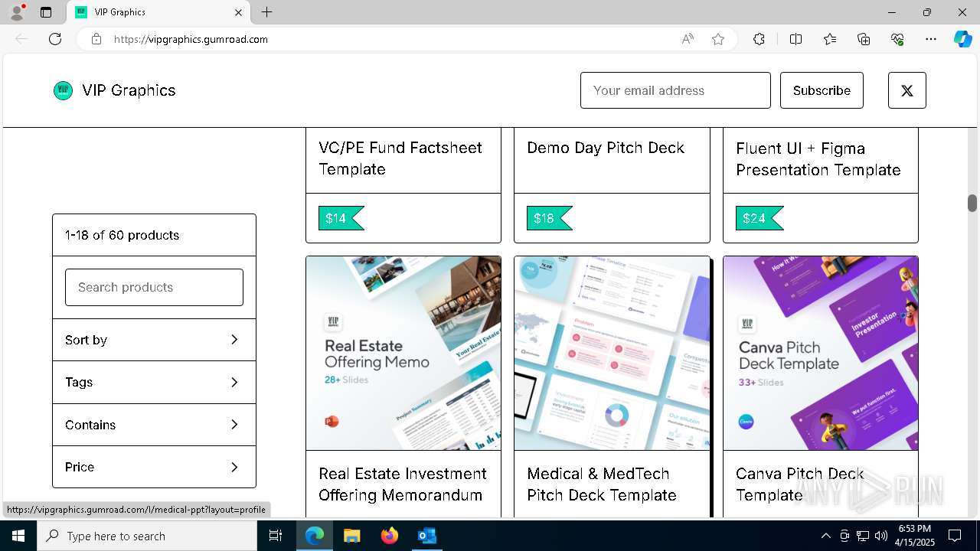Click the $18 price tag
Viewport: 980px width, 551px height.
point(549,218)
